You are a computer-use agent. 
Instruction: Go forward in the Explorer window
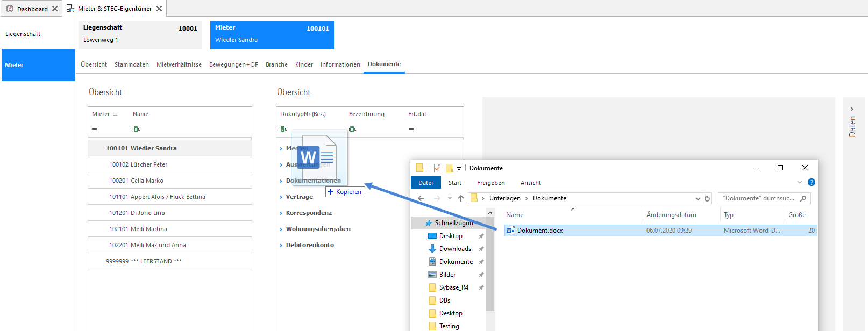click(437, 198)
